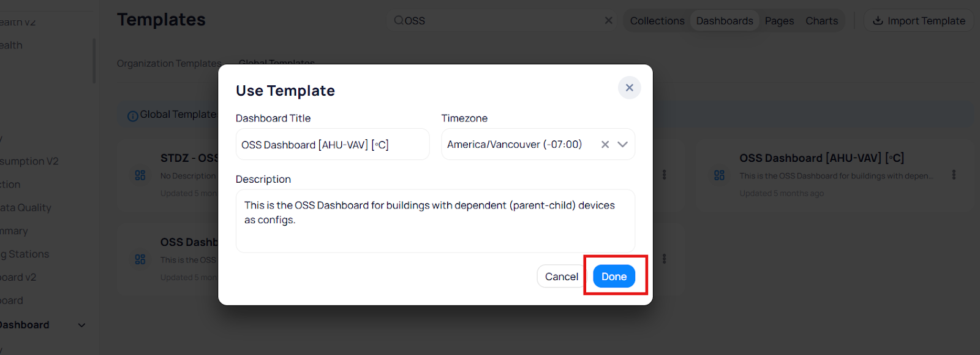Click the STDZ - OSS template dashboard icon

coord(140,175)
